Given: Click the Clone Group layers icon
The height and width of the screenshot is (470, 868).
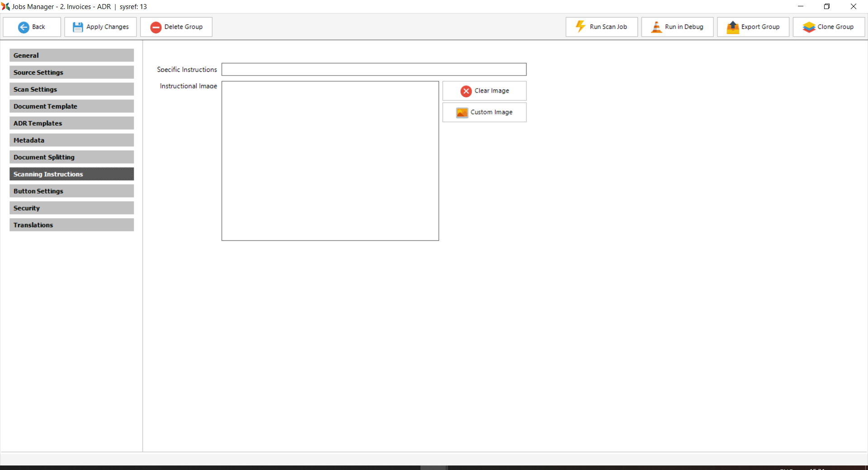Looking at the screenshot, I should [x=809, y=27].
